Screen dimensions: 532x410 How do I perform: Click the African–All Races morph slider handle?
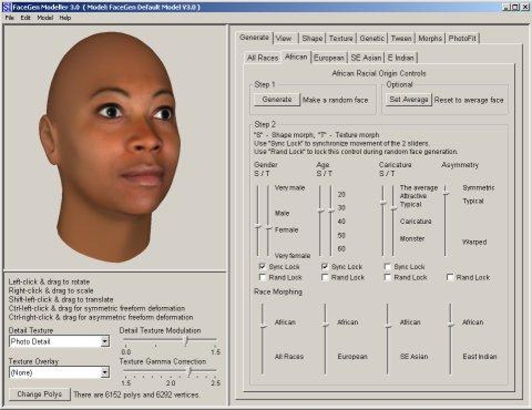coord(263,326)
